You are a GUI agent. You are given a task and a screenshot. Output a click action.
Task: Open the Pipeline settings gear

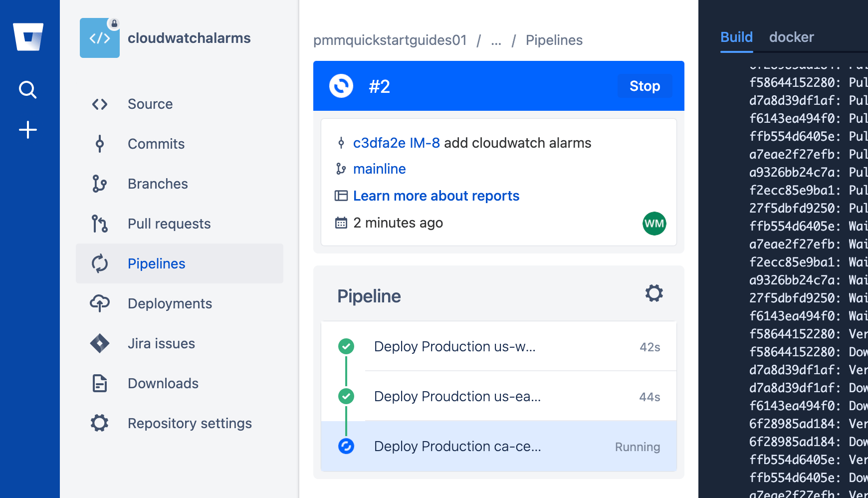click(x=654, y=293)
